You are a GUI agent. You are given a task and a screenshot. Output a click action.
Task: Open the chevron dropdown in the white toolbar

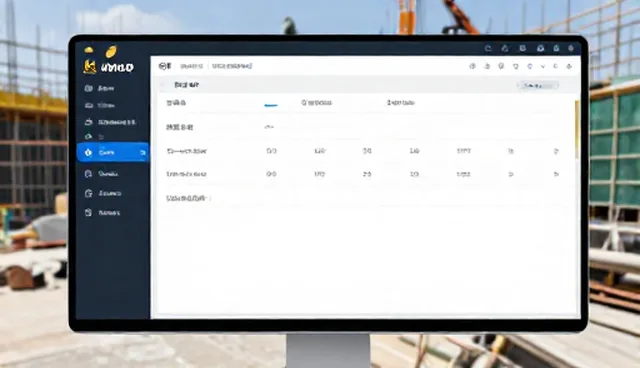point(543,66)
